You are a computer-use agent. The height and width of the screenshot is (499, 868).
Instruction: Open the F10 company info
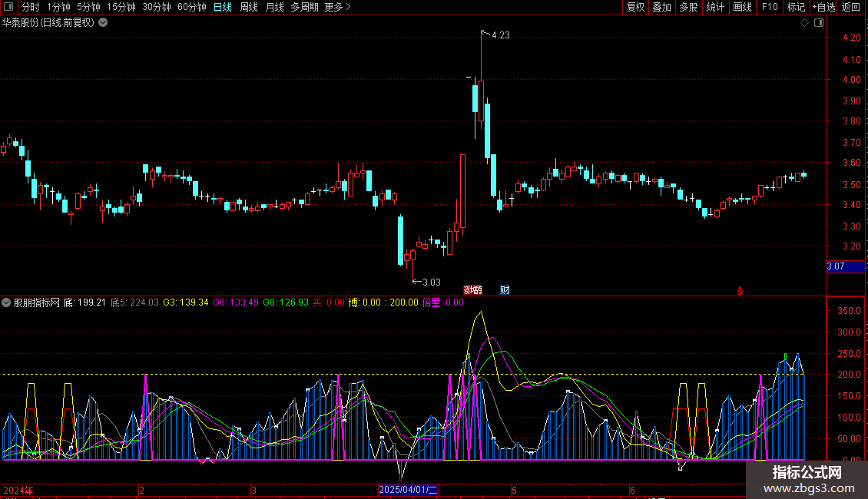[769, 7]
